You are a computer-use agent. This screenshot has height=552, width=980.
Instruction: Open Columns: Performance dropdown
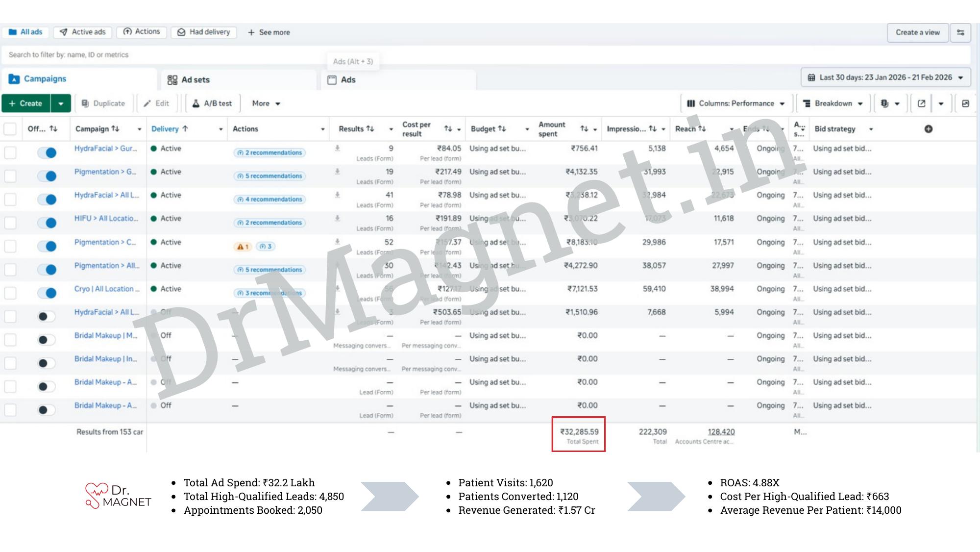(735, 103)
